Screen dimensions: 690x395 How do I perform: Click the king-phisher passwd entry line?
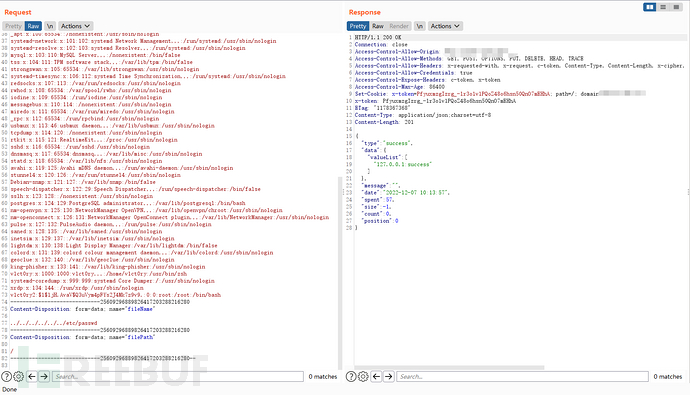[108, 267]
